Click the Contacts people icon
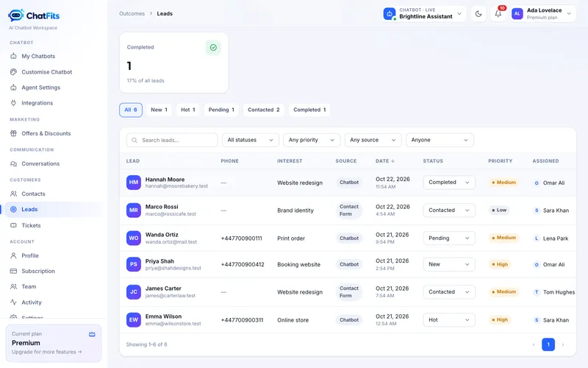 [13, 194]
